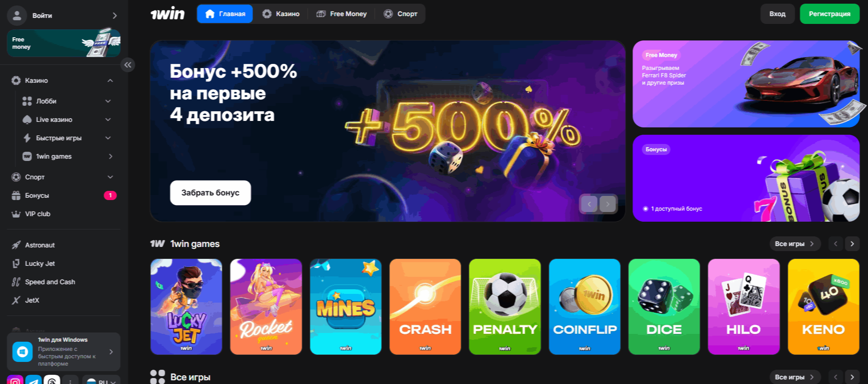
Task: Open Telegram social icon
Action: pyautogui.click(x=34, y=380)
